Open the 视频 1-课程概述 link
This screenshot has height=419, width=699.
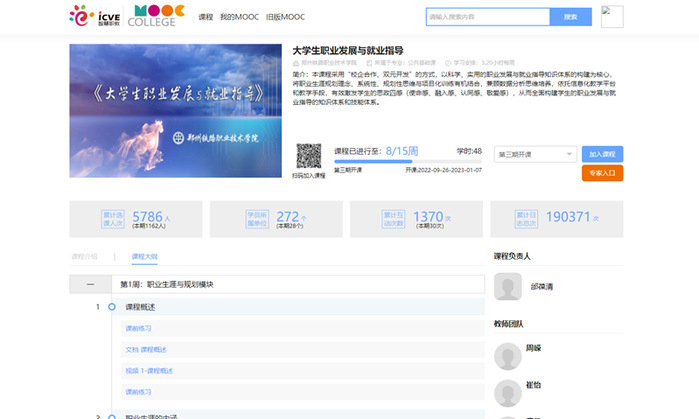click(x=149, y=371)
